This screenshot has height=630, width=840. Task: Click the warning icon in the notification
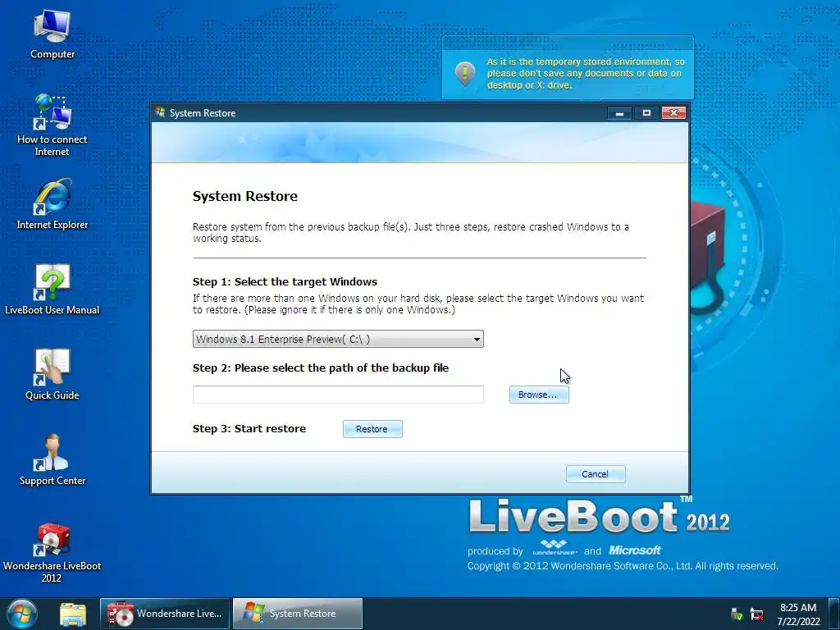tap(465, 73)
